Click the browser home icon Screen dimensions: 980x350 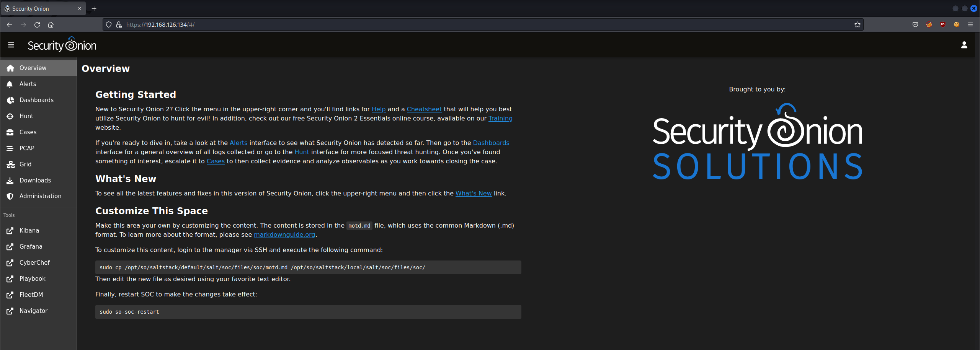pyautogui.click(x=51, y=24)
